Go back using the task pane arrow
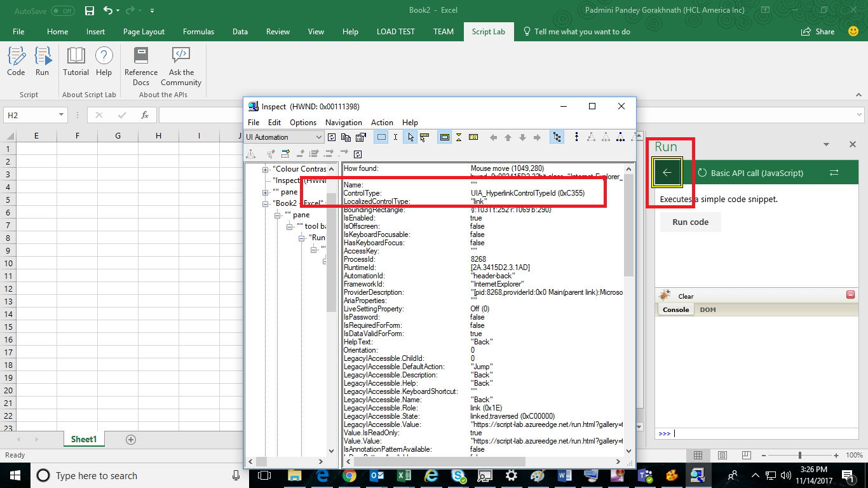Image resolution: width=868 pixels, height=488 pixels. [x=667, y=172]
